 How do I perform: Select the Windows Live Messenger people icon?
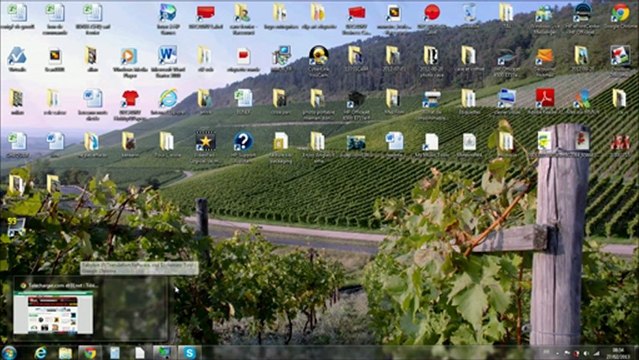tap(544, 13)
